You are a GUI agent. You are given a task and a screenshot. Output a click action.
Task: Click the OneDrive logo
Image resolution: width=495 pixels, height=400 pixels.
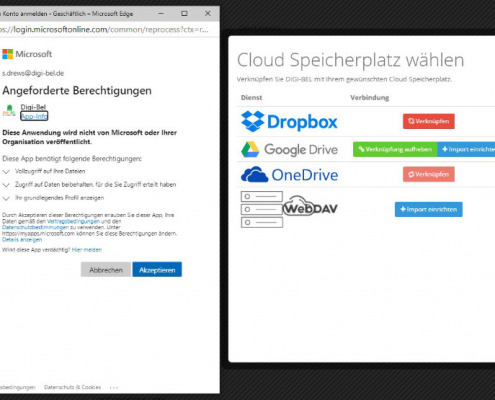point(289,174)
